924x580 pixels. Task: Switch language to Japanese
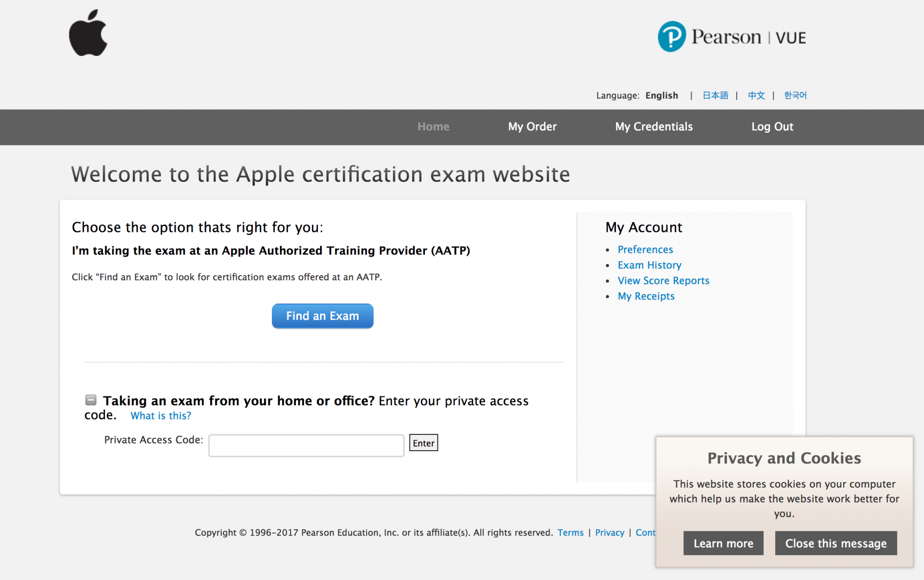point(715,95)
